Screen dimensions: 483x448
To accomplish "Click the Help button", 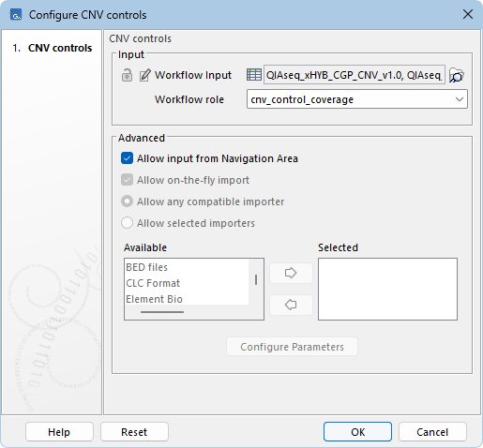I will pyautogui.click(x=59, y=432).
